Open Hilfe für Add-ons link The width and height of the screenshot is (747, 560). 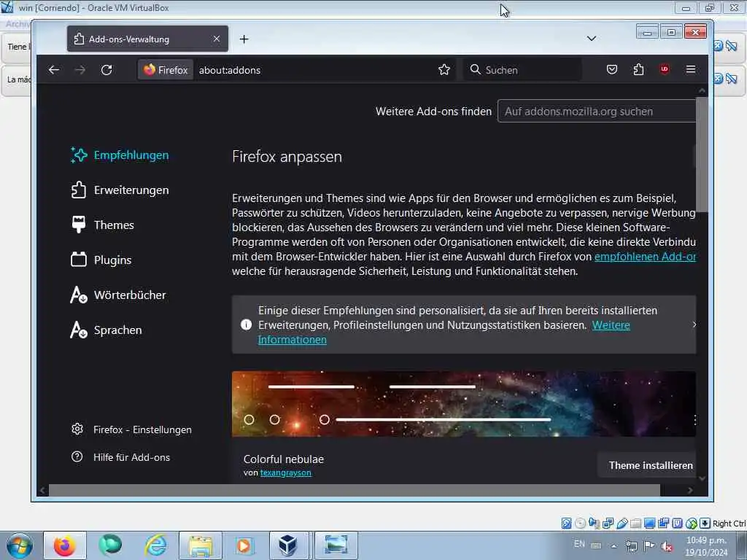(x=120, y=457)
